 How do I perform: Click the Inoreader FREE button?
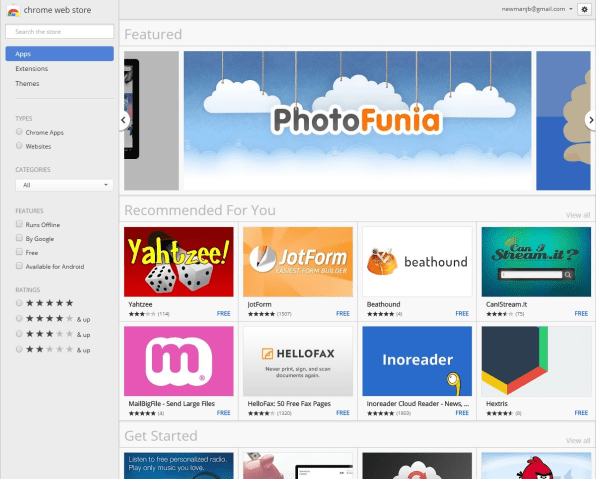point(462,413)
